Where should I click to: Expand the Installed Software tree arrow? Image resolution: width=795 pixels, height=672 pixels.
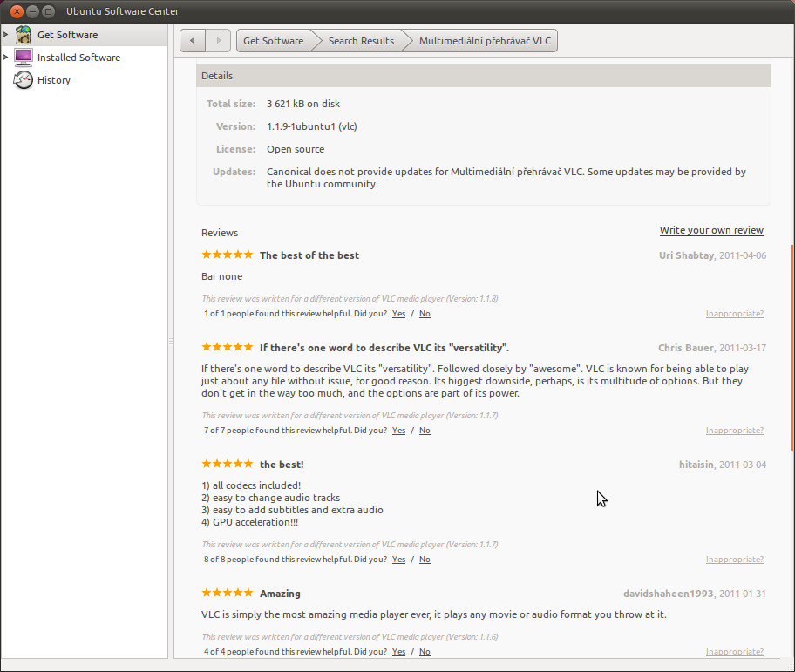[5, 58]
